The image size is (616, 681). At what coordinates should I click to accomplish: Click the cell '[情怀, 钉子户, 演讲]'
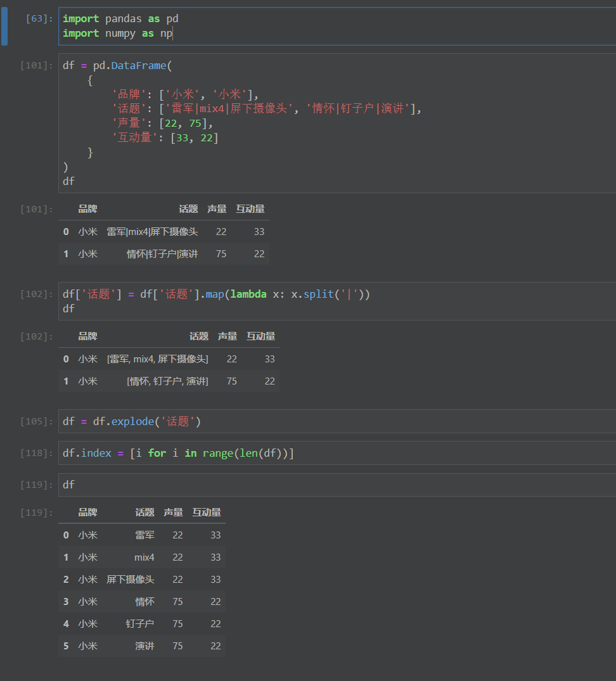(167, 381)
